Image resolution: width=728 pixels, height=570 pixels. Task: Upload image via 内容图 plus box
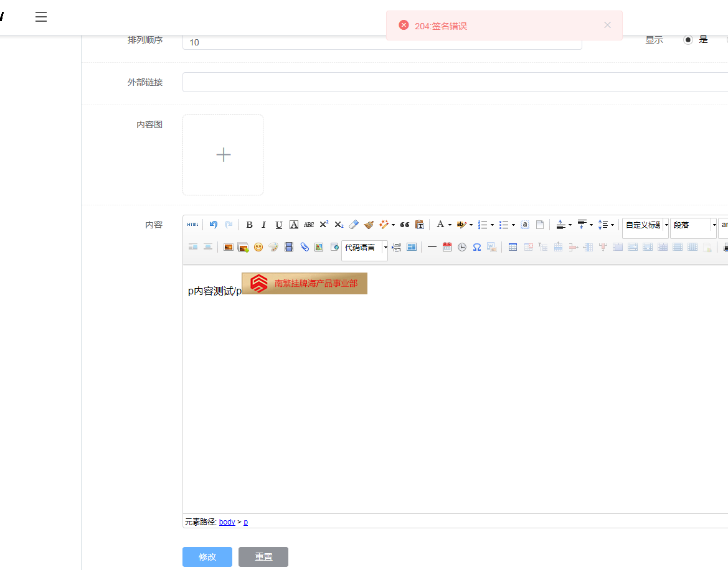click(x=223, y=155)
